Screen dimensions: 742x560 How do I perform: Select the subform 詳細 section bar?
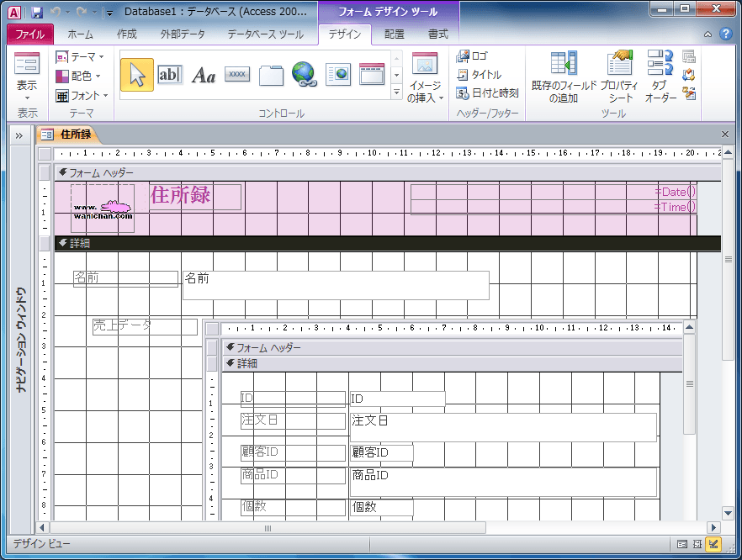click(452, 364)
